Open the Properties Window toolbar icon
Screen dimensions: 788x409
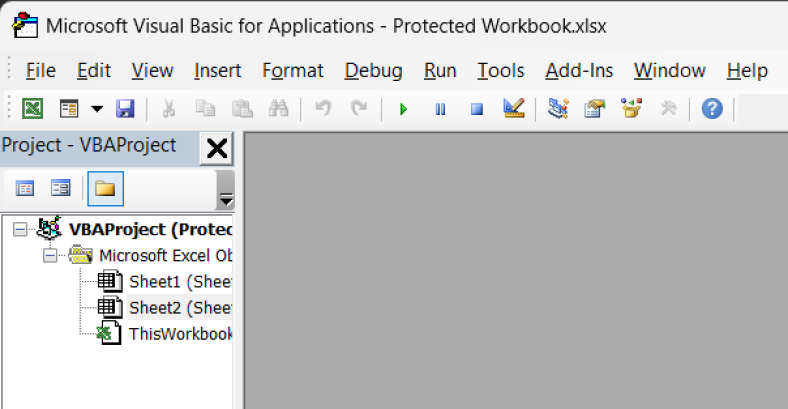click(x=594, y=108)
